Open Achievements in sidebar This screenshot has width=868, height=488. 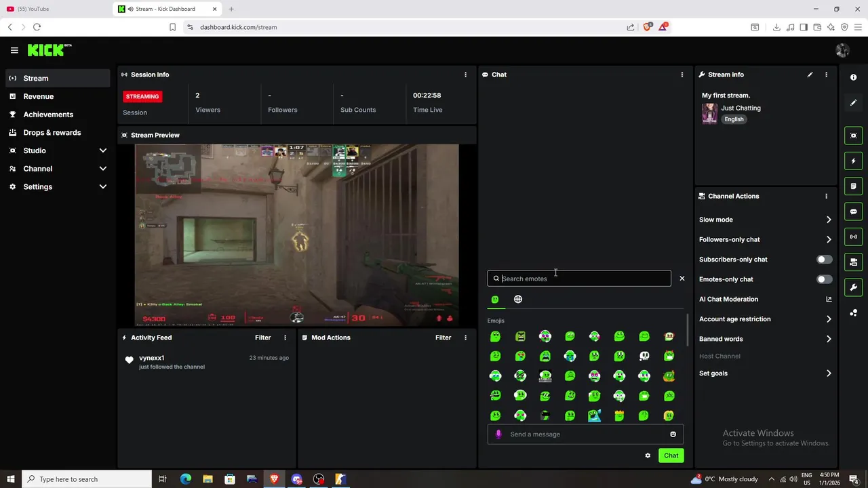point(58,115)
